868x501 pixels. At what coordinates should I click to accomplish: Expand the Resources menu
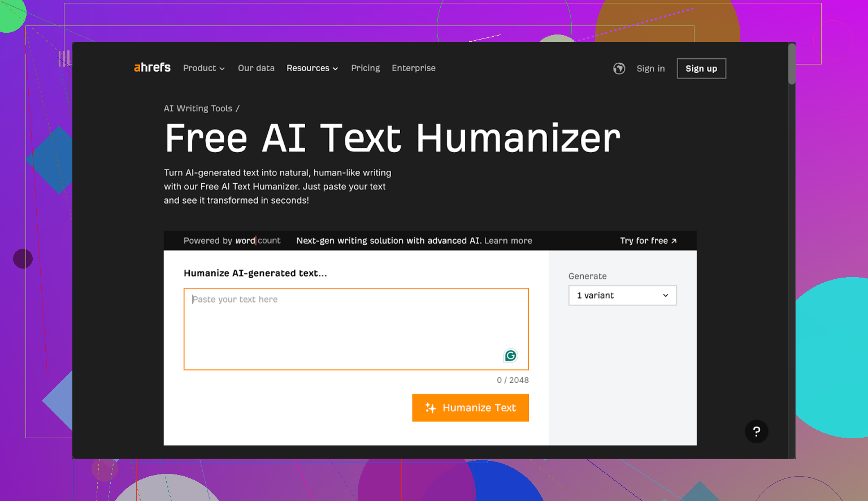pyautogui.click(x=312, y=68)
